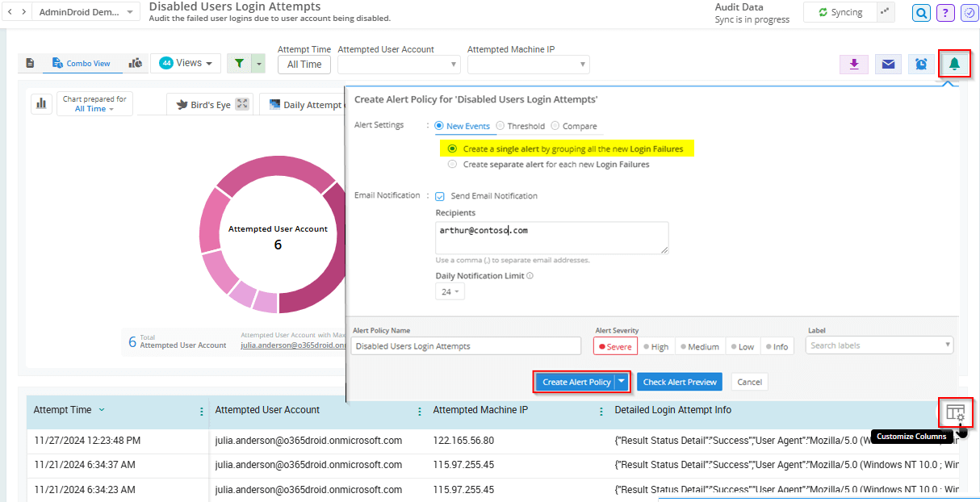Select the Compare alert setting
980x502 pixels.
(555, 126)
